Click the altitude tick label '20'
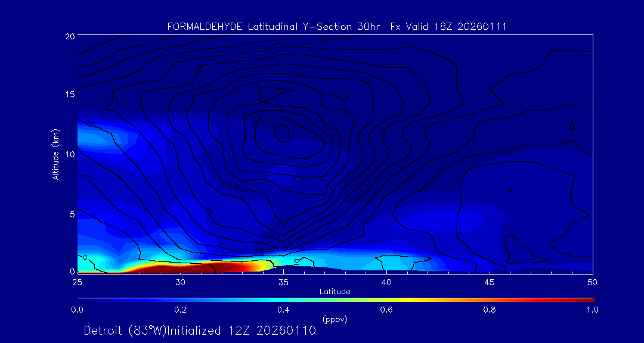The image size is (644, 343). click(x=69, y=36)
